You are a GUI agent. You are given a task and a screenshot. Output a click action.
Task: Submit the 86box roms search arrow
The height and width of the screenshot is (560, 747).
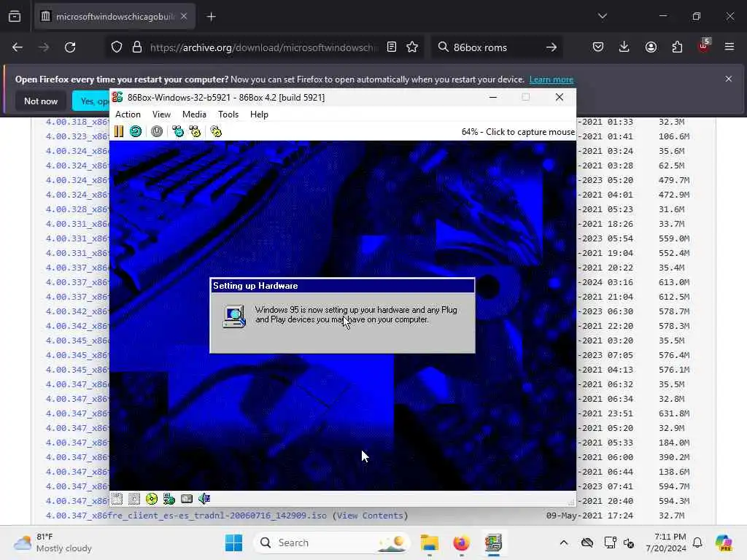point(551,47)
